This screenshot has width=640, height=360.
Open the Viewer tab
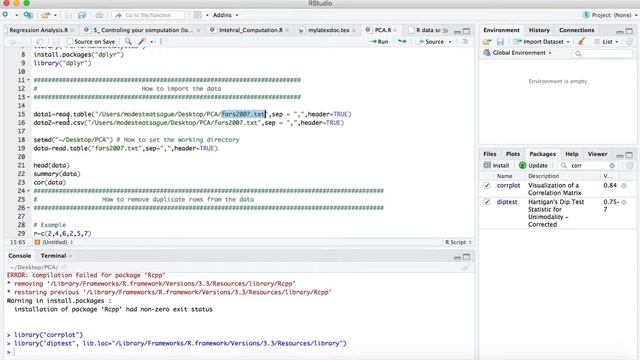tap(597, 154)
